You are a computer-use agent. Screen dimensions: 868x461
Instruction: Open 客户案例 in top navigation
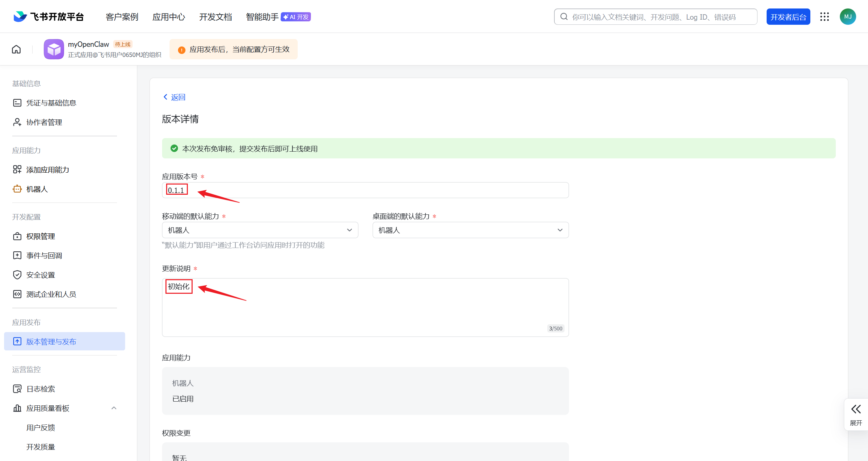pyautogui.click(x=122, y=17)
